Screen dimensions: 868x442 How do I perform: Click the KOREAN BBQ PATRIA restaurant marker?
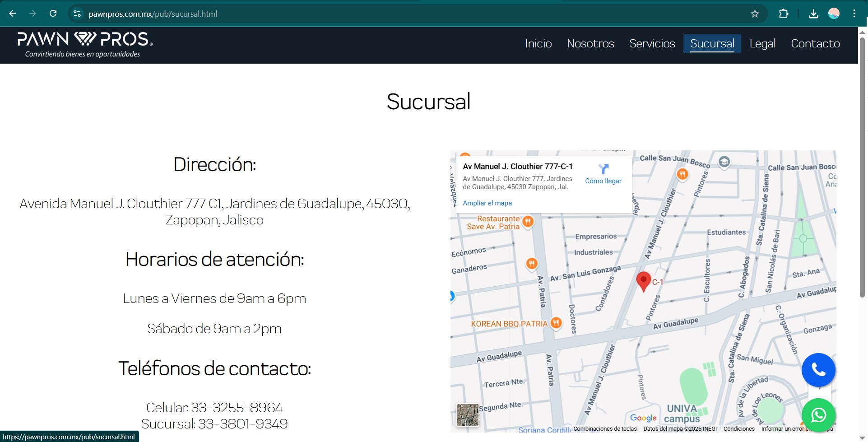point(556,323)
